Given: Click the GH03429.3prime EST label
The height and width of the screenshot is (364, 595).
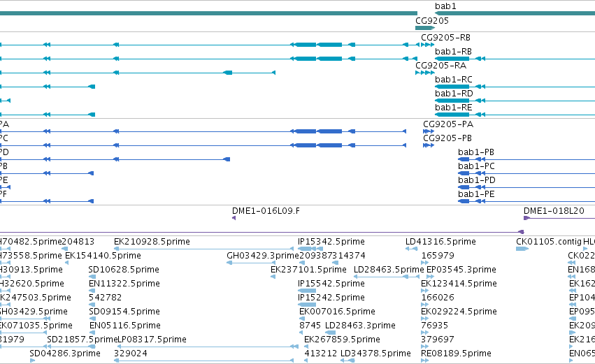Looking at the screenshot, I should [x=263, y=256].
